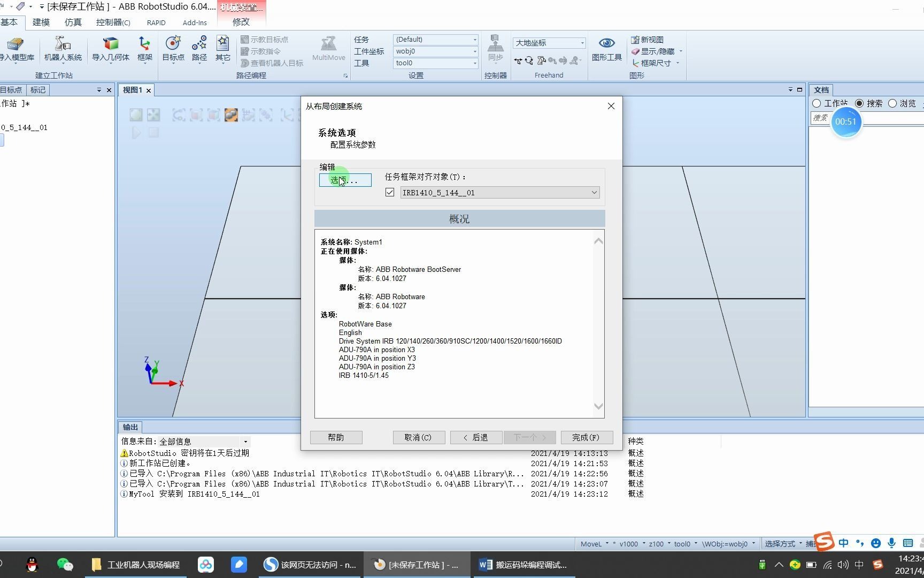Viewport: 924px width, 578px height.
Task: Click the Back (后退) button
Action: [476, 437]
